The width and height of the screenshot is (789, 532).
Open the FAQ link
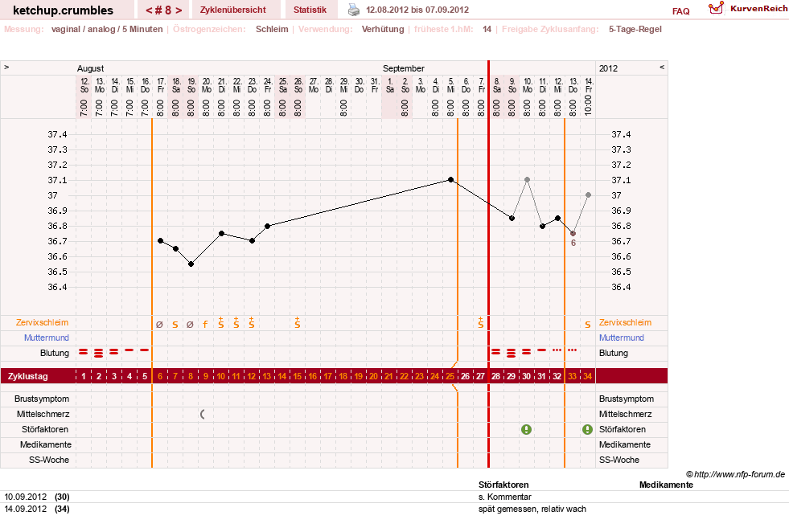click(680, 11)
